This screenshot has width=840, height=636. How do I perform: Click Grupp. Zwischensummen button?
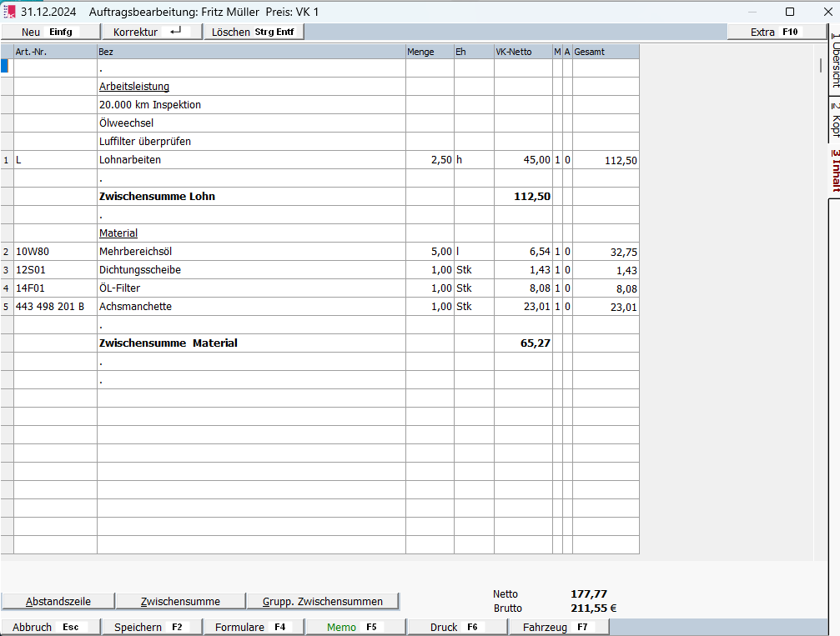pos(323,601)
